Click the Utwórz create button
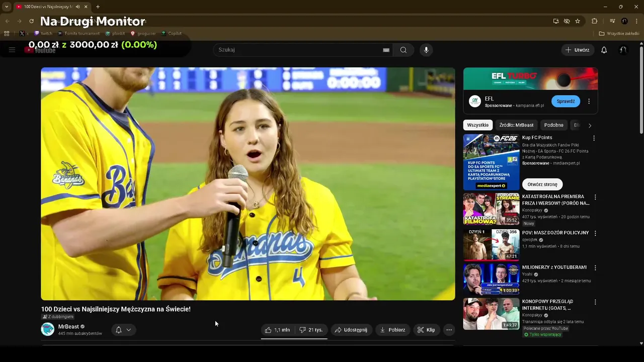644x362 pixels. coord(578,50)
